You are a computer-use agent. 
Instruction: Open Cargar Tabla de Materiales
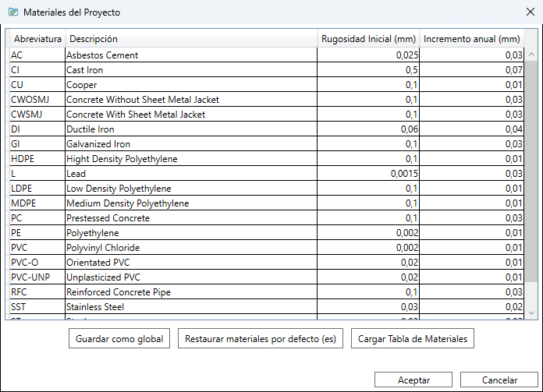coord(413,338)
